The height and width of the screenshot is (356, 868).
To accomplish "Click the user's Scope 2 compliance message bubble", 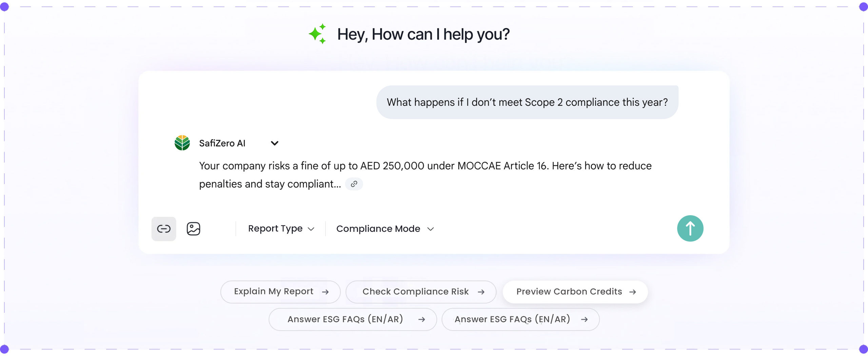I will click(x=527, y=102).
